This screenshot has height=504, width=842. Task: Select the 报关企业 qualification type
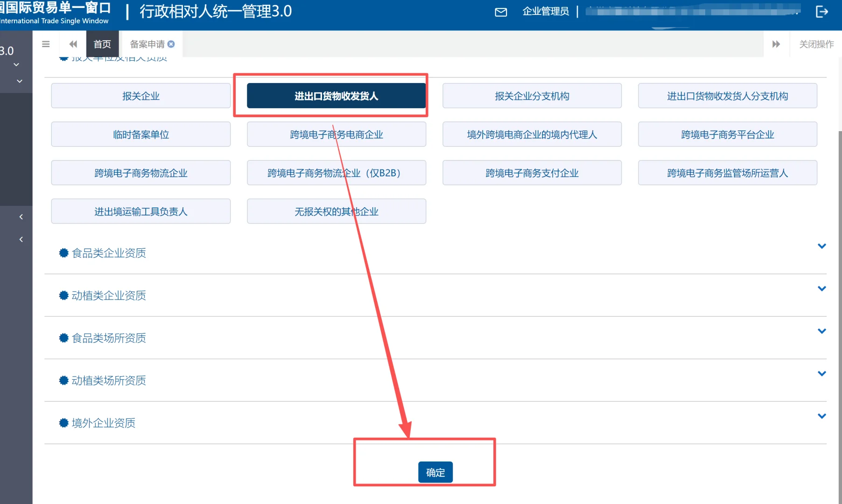(x=140, y=96)
